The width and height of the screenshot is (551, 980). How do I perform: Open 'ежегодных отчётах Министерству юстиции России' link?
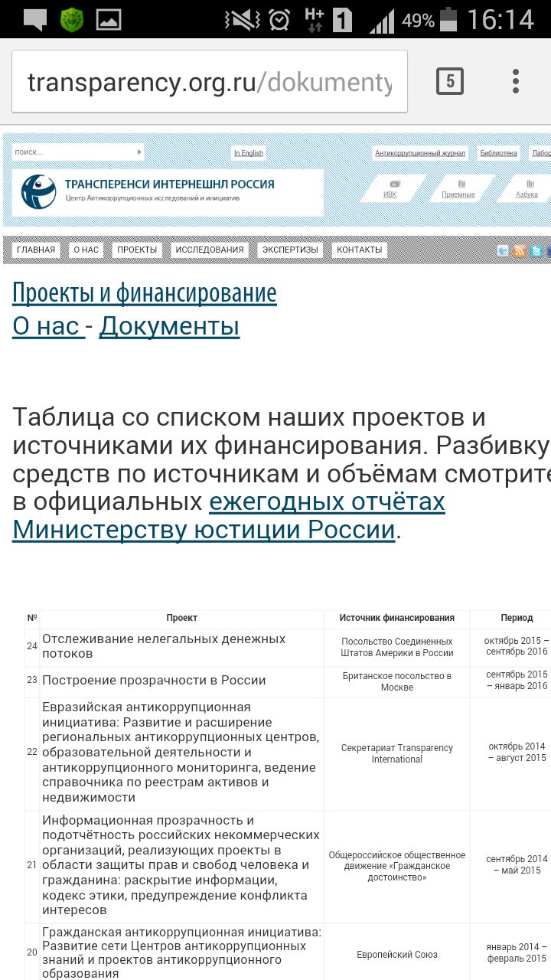tap(229, 516)
